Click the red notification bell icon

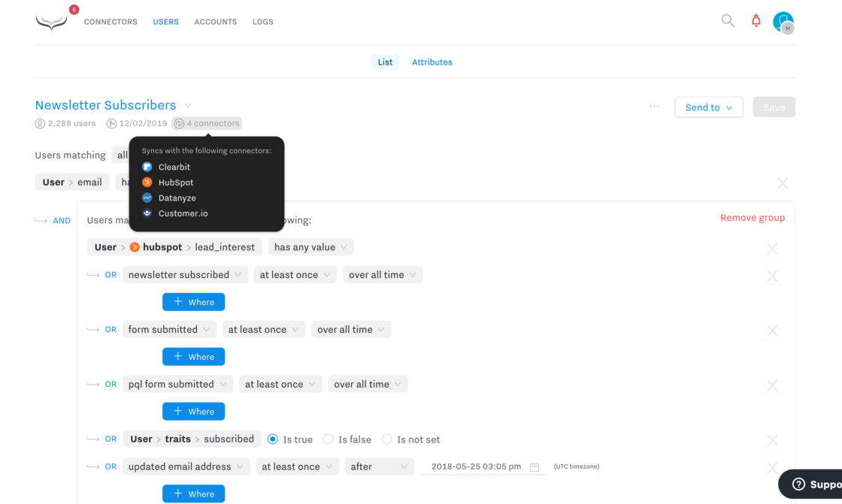(x=756, y=21)
